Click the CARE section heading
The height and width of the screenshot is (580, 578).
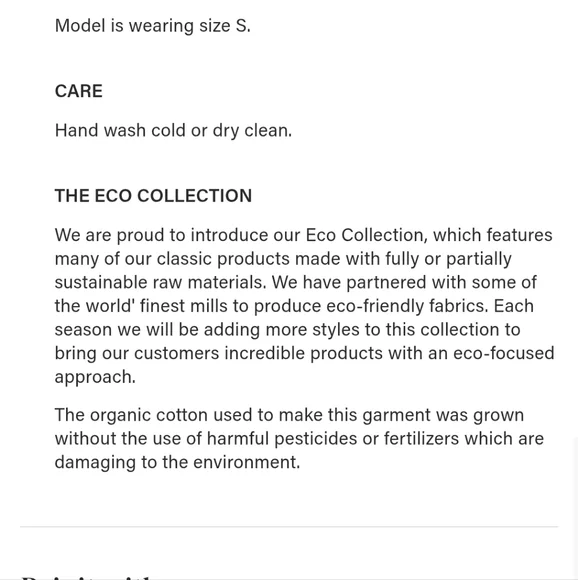click(78, 91)
